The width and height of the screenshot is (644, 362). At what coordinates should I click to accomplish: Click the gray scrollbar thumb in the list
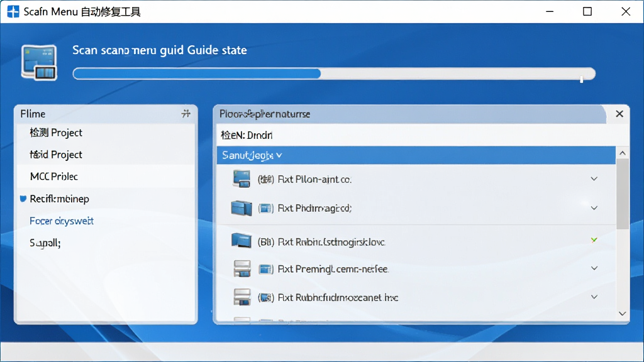click(x=623, y=194)
